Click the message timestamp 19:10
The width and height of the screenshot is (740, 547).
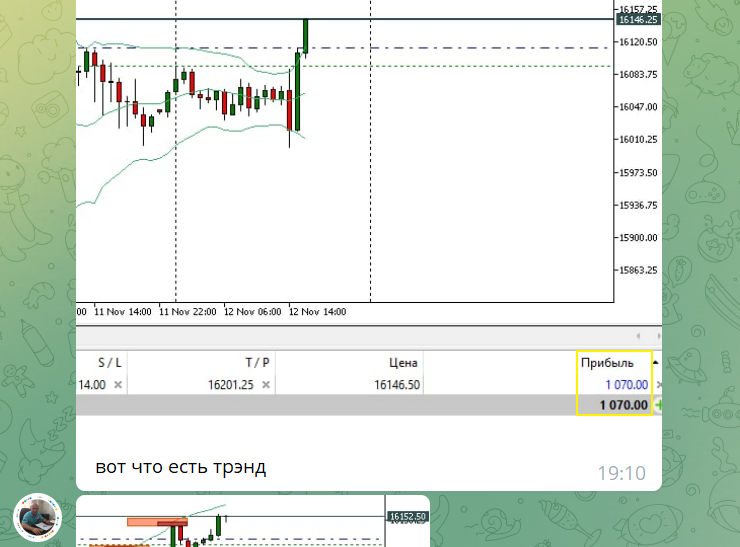[622, 473]
